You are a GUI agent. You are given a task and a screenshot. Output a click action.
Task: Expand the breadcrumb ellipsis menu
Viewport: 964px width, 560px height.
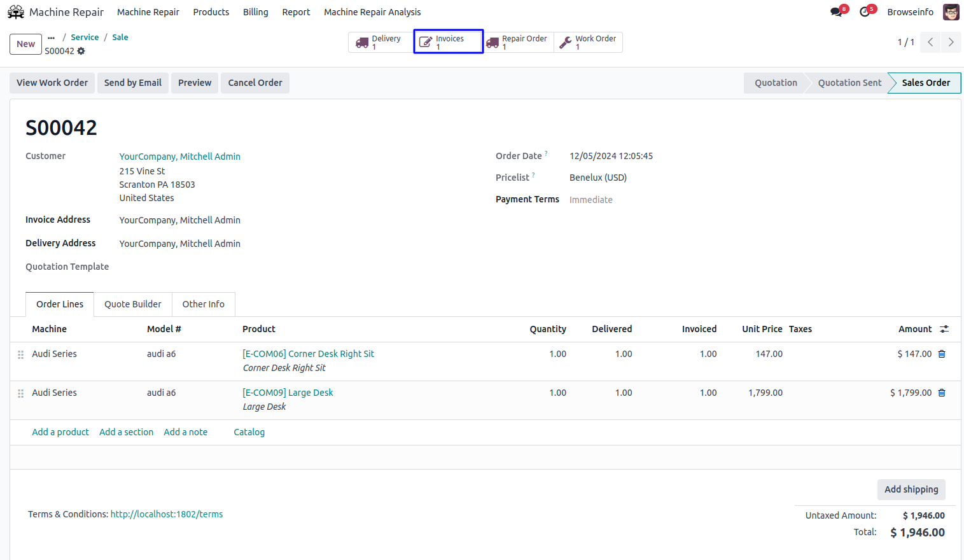pyautogui.click(x=52, y=38)
